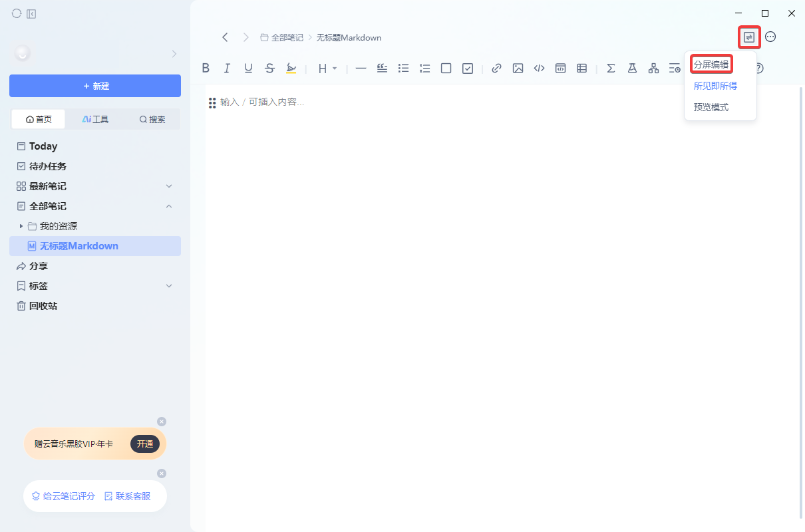Click into the editor input placeholder
The width and height of the screenshot is (805, 532).
click(x=262, y=102)
